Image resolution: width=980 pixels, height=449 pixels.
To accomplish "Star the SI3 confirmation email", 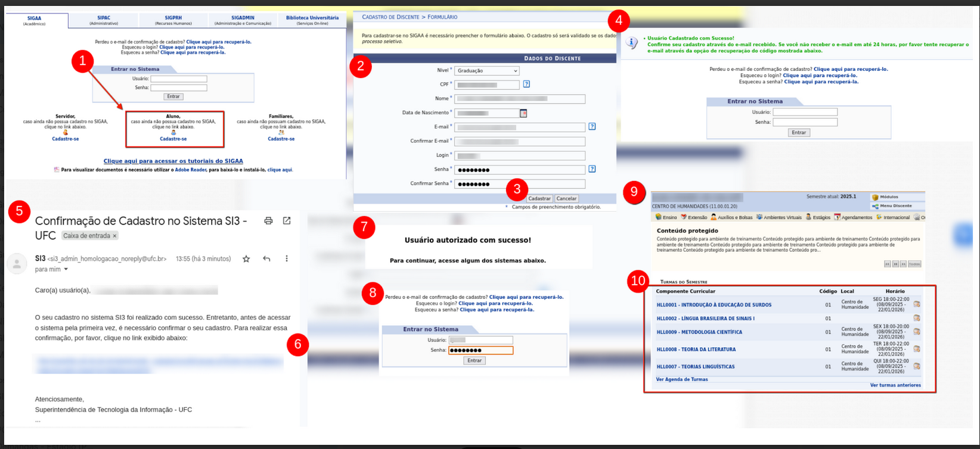I will click(246, 259).
